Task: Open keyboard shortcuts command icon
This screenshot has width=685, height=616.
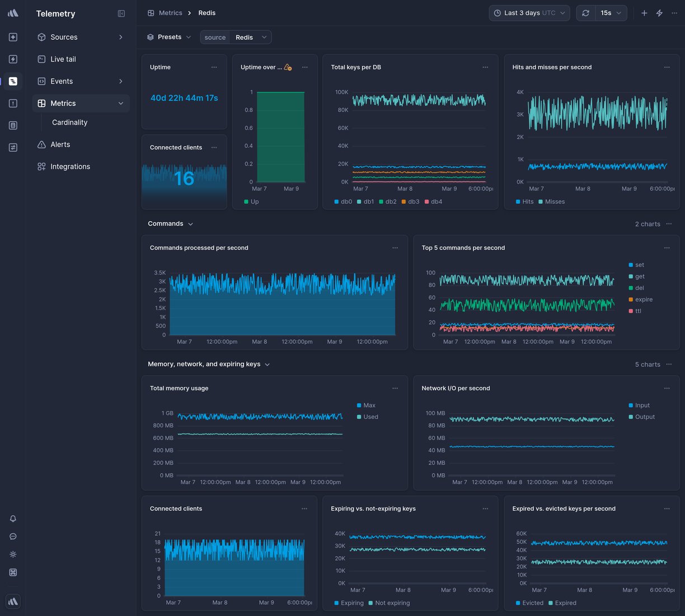Action: tap(12, 572)
